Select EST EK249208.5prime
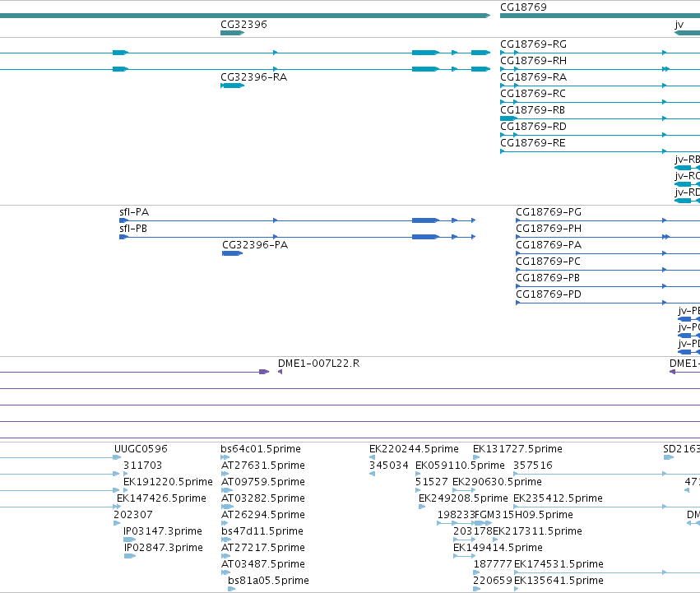This screenshot has height=593, width=700. tap(463, 498)
